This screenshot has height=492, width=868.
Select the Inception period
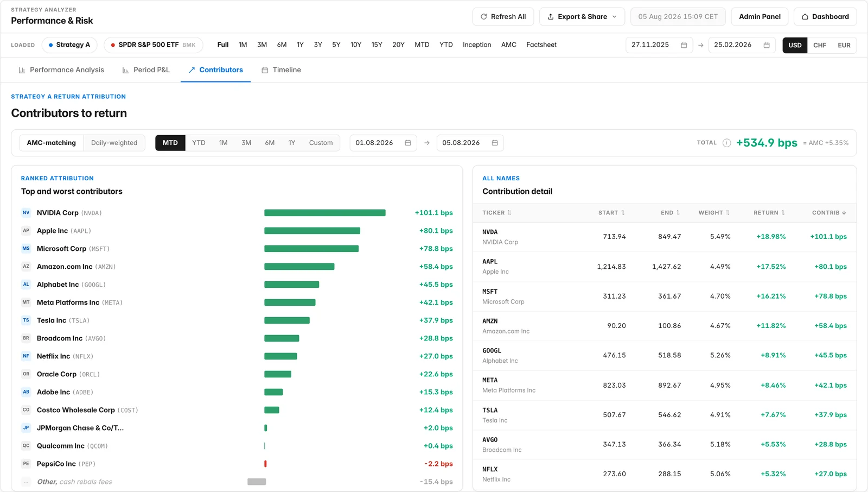tap(477, 45)
